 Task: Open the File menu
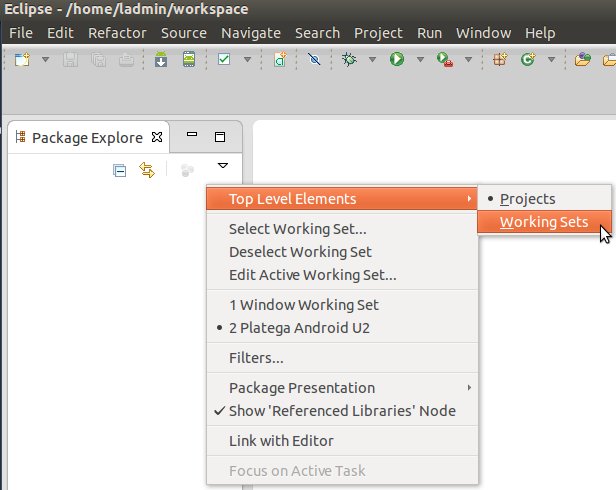[21, 33]
